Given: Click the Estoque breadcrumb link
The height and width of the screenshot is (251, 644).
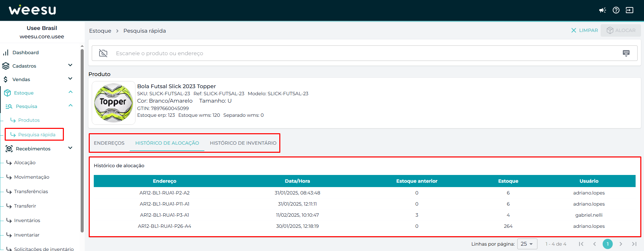Looking at the screenshot, I should (x=100, y=31).
